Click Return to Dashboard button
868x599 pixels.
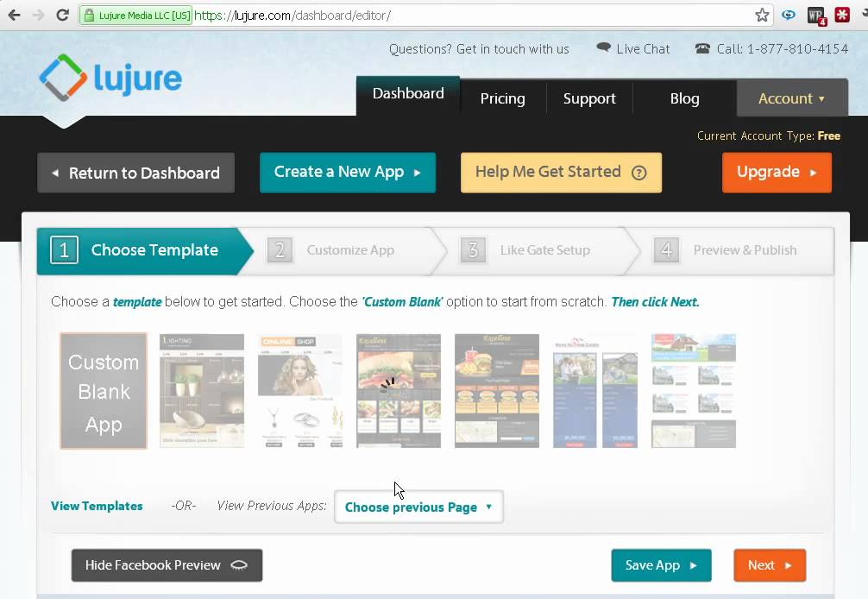136,173
